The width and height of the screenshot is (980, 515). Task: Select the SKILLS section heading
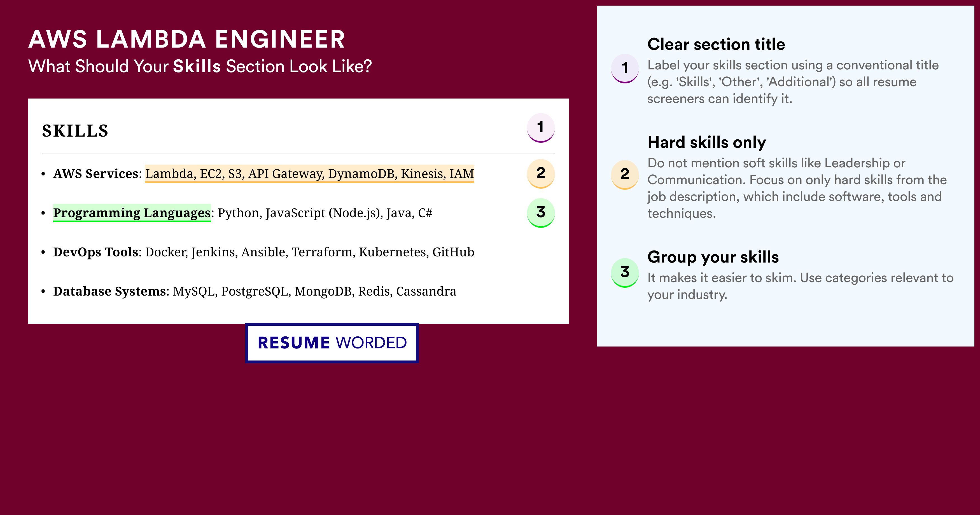click(x=75, y=131)
